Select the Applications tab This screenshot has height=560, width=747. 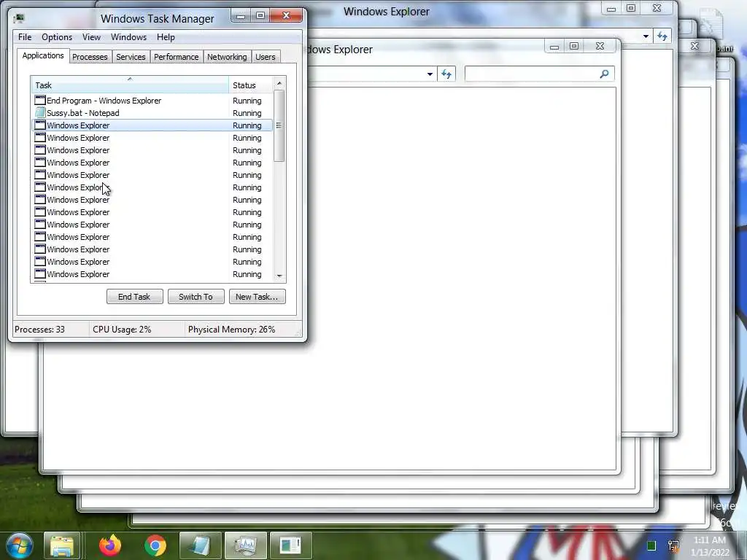pyautogui.click(x=43, y=55)
